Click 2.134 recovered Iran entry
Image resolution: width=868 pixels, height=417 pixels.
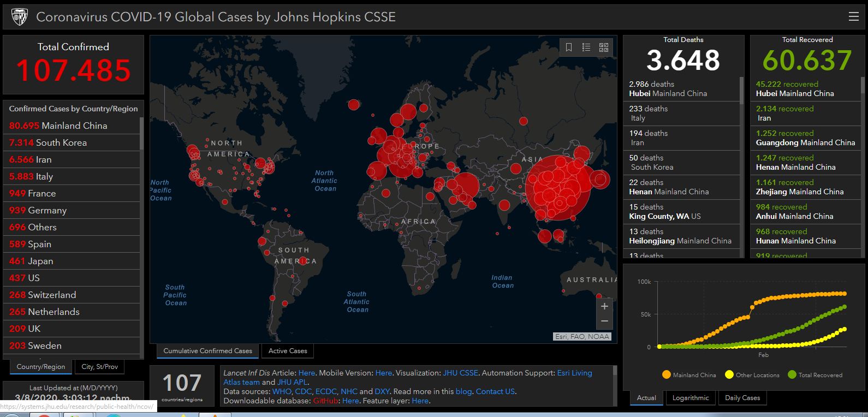tap(806, 114)
